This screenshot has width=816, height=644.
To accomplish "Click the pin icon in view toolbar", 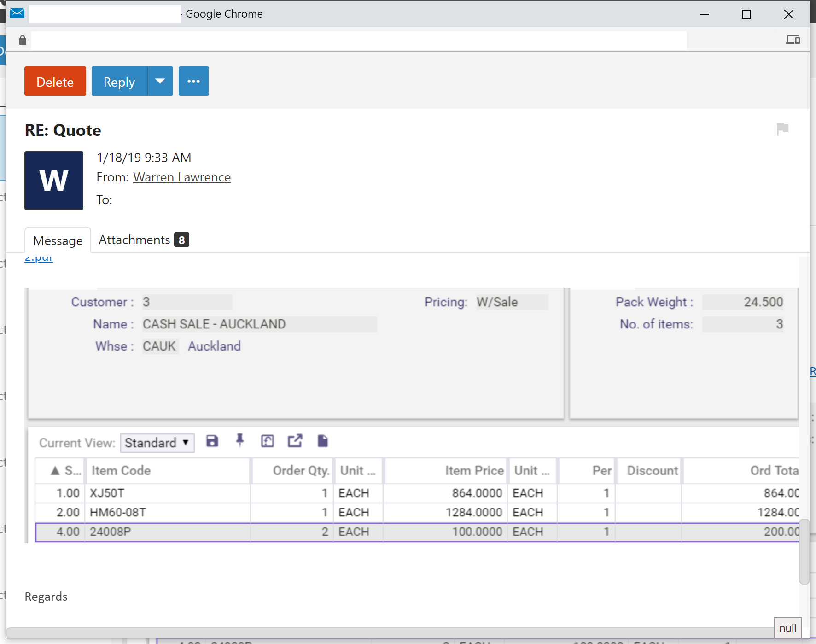I will tap(239, 441).
